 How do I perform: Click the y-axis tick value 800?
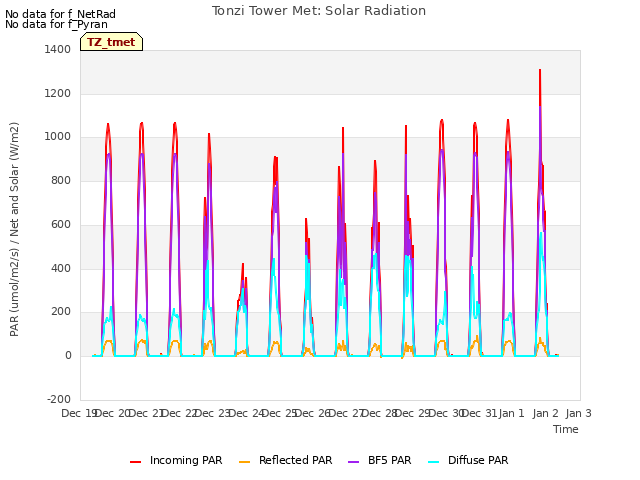[x=61, y=180]
